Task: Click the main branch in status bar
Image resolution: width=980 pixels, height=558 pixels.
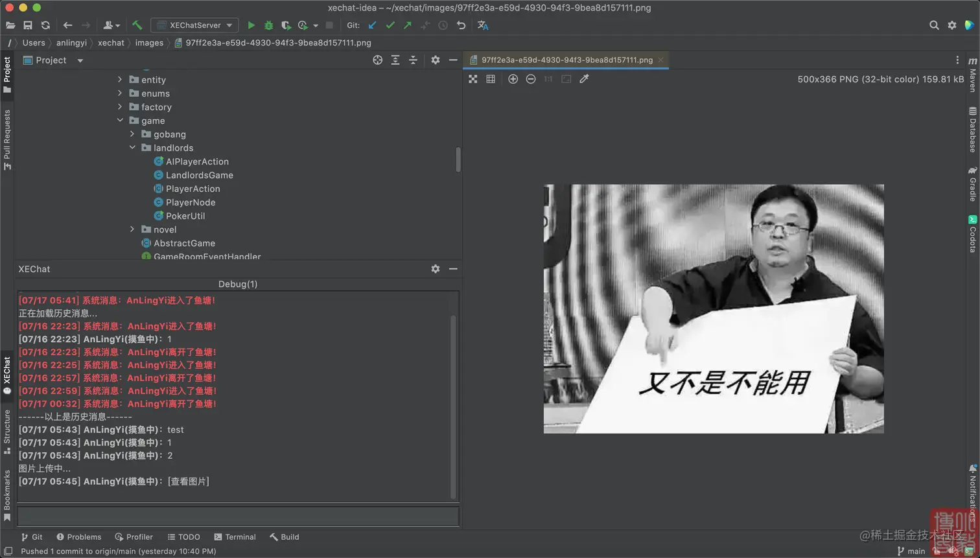Action: point(911,551)
